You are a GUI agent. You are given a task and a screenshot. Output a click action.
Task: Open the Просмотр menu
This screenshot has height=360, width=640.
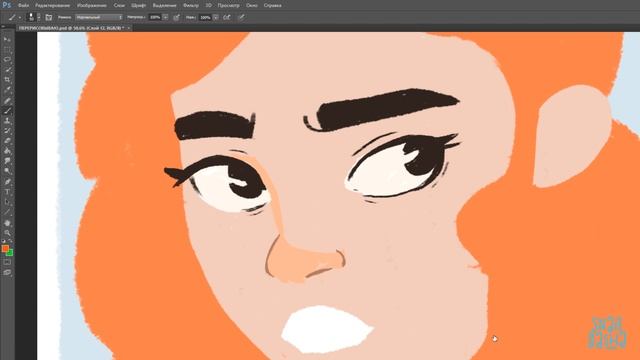point(229,6)
